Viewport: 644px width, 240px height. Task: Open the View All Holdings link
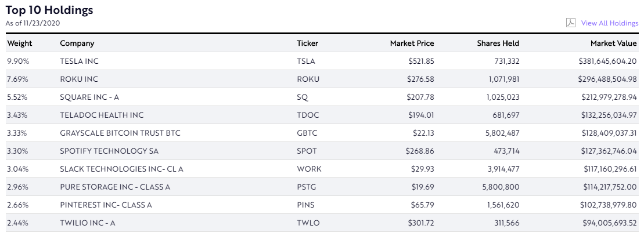[x=609, y=23]
